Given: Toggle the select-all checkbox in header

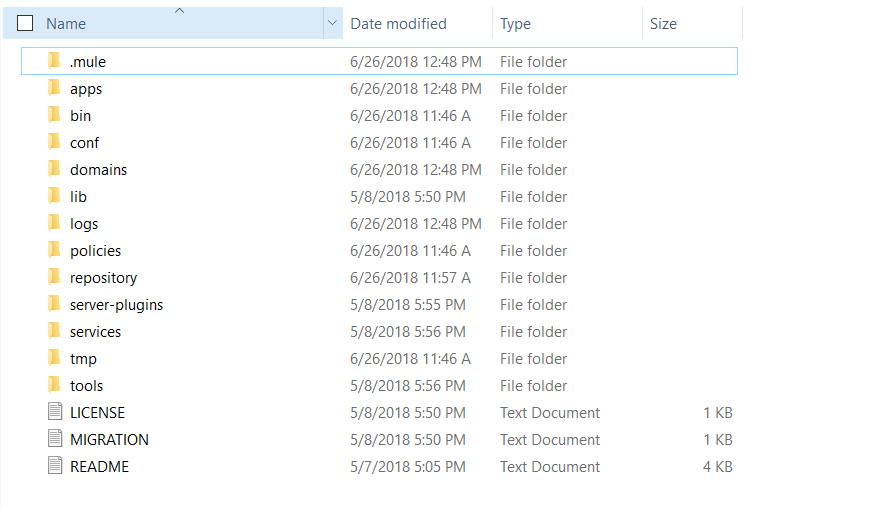Looking at the screenshot, I should 25,23.
